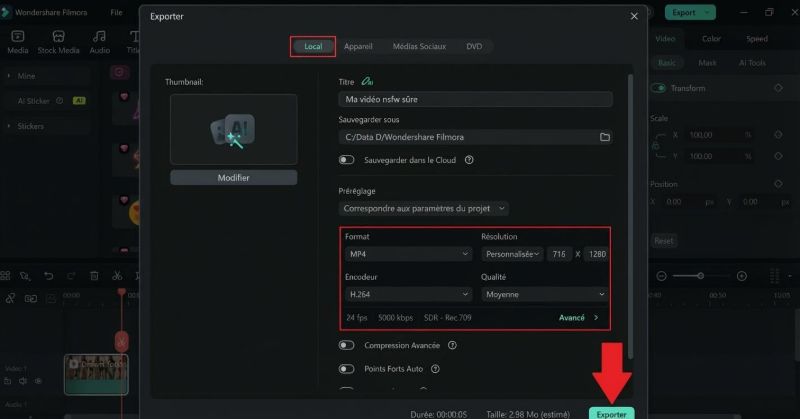Adjust the timeline zoom slider
The image size is (800, 419).
click(701, 276)
